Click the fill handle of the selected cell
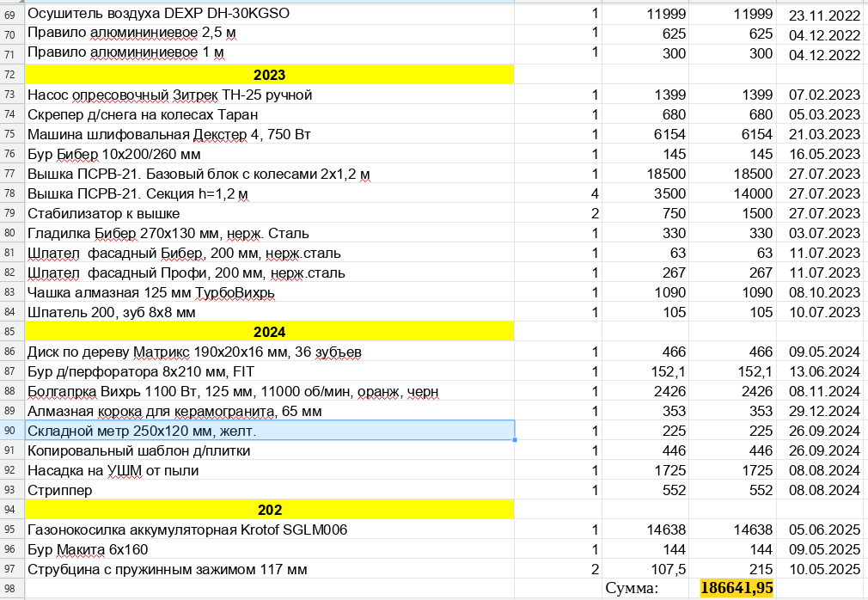 pyautogui.click(x=515, y=440)
